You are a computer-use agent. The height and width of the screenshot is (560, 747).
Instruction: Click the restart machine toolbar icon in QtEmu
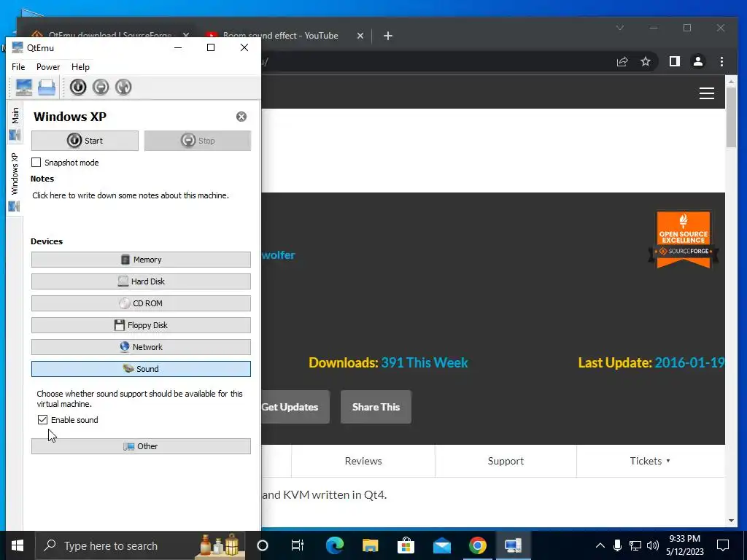pos(123,87)
